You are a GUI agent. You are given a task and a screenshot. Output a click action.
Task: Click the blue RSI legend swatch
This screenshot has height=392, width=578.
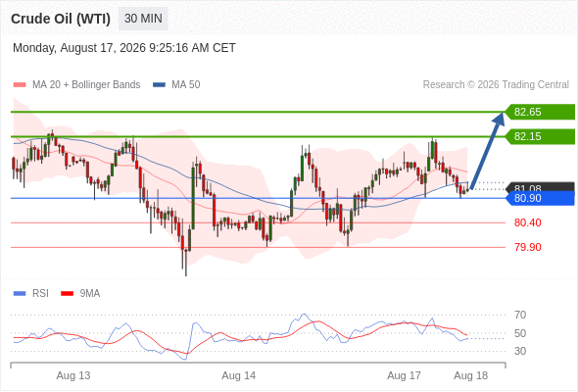coord(20,294)
